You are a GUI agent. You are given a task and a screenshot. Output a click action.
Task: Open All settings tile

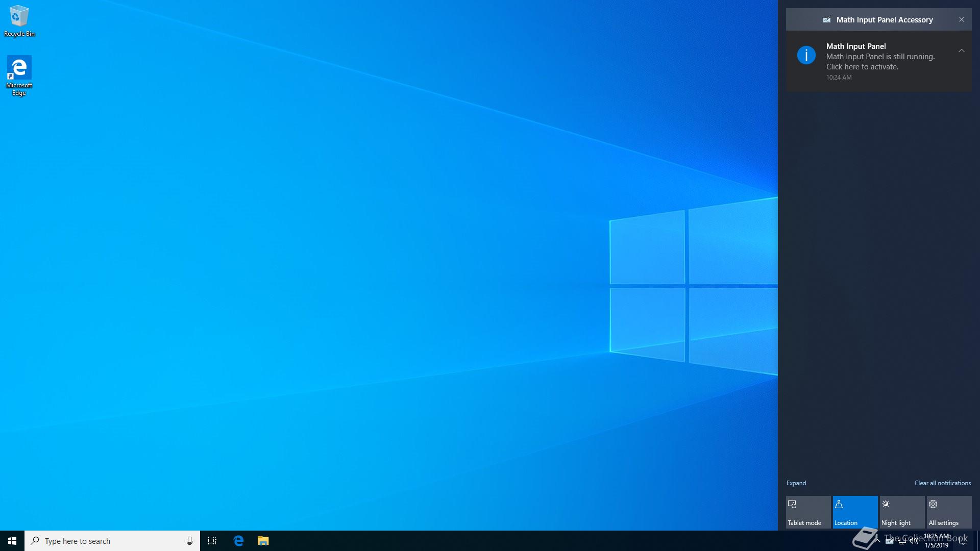click(949, 512)
